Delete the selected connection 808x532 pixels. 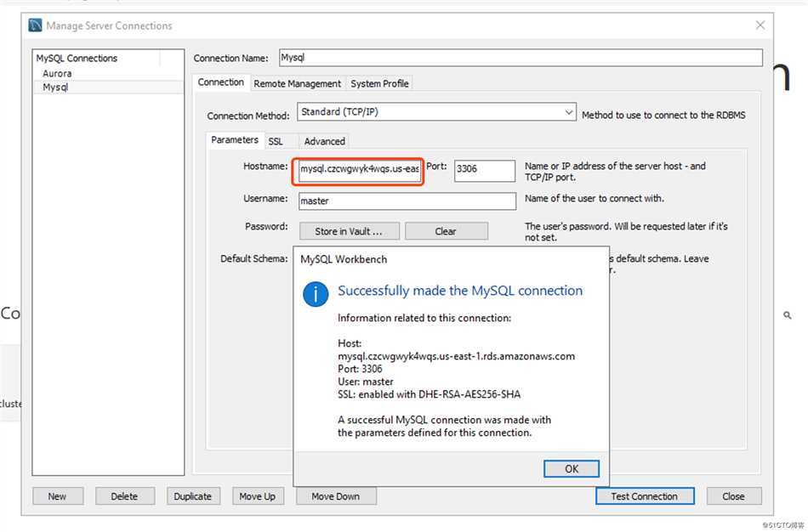coord(125,496)
